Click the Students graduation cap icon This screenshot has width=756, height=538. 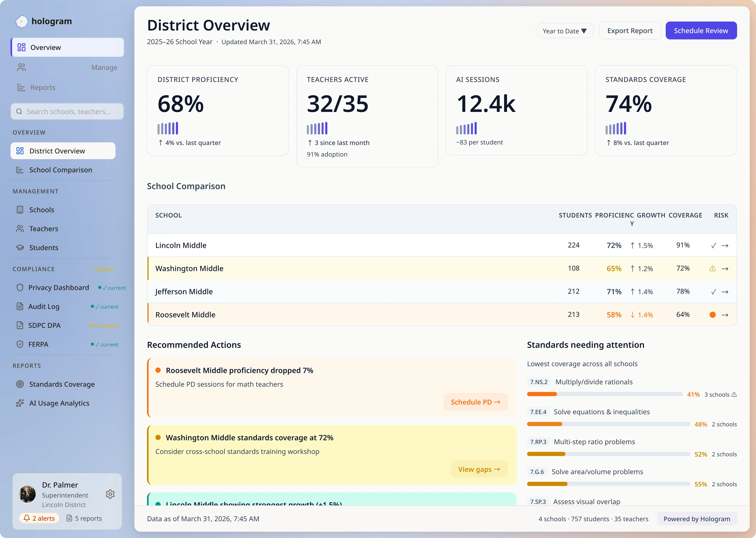coord(20,247)
